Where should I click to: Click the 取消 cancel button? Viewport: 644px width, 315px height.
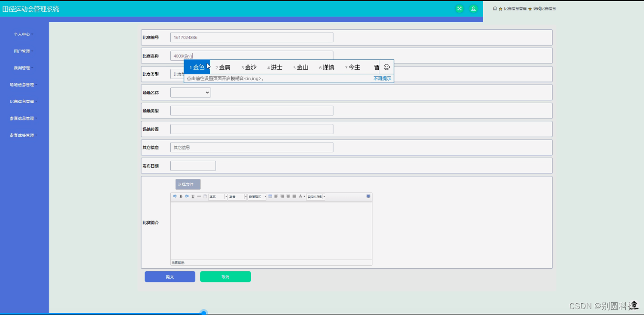point(225,277)
